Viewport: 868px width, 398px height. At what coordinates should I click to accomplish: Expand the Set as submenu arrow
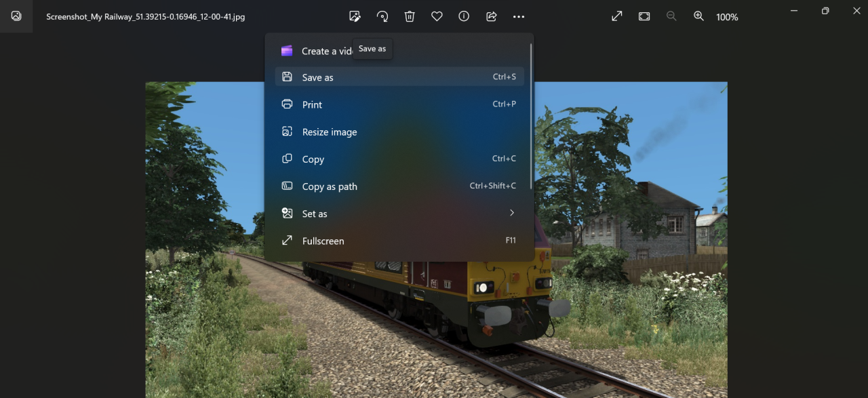click(x=512, y=213)
